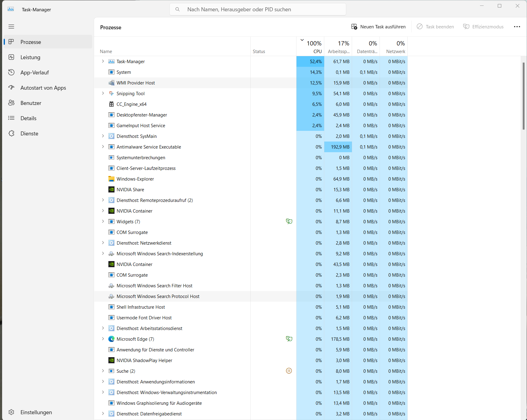
Task: Select the Desktopfenster-Manager process
Action: (251, 115)
